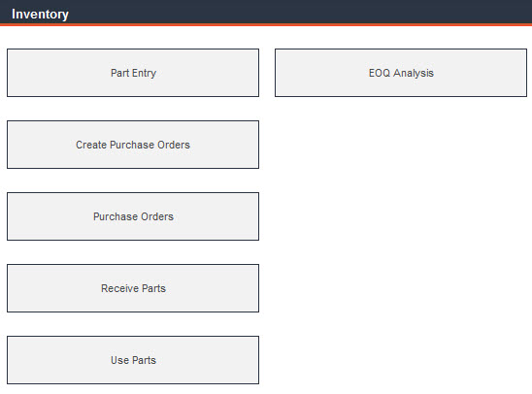
Task: Select the Purchase Orders button
Action: tap(133, 216)
